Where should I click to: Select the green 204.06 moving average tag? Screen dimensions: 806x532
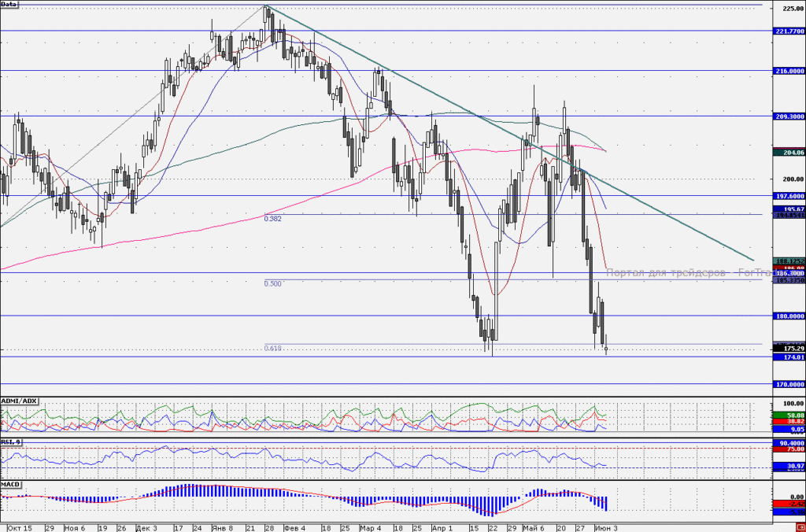tap(789, 153)
